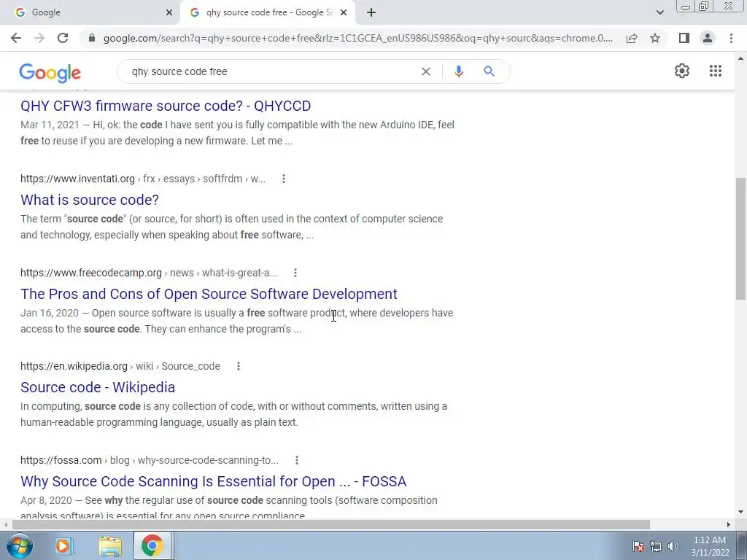The image size is (747, 560).
Task: Click the Google logo
Action: (50, 72)
